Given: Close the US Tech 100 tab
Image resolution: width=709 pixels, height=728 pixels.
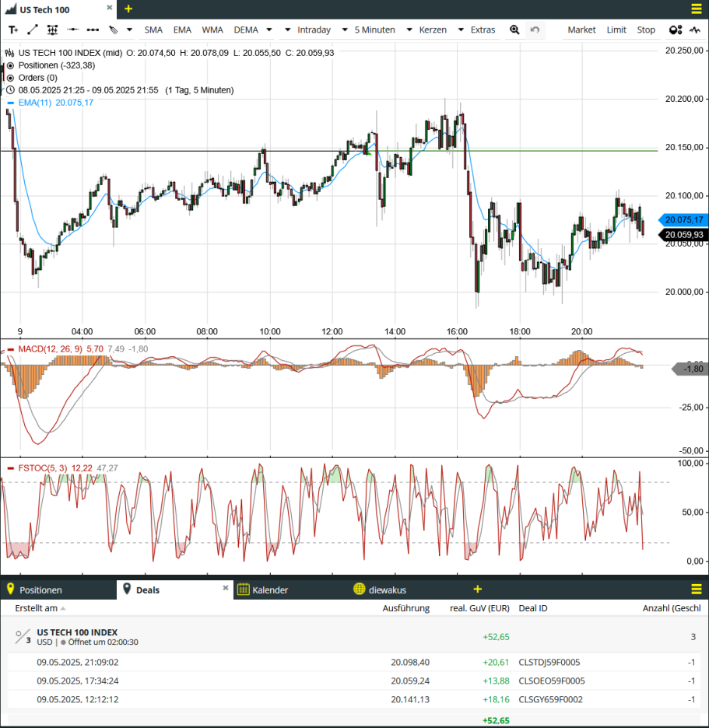Looking at the screenshot, I should tap(109, 8).
